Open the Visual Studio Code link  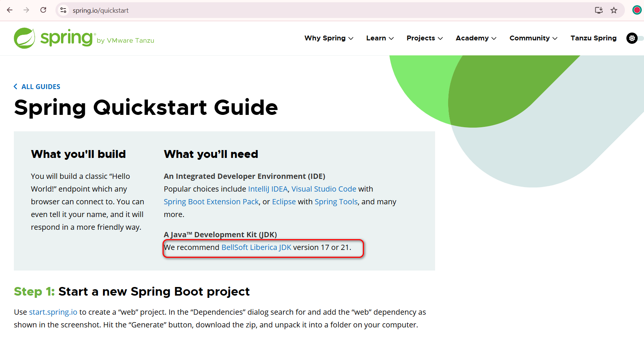pyautogui.click(x=324, y=189)
